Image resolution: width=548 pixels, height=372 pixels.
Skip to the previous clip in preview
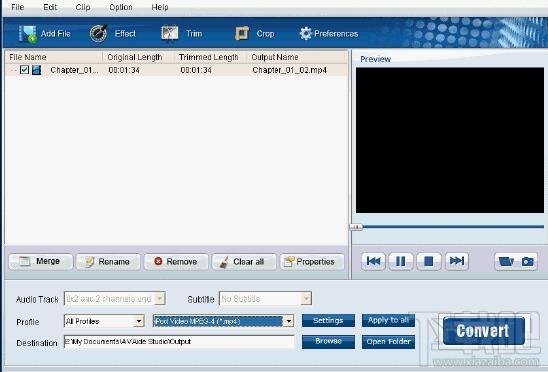tap(373, 261)
